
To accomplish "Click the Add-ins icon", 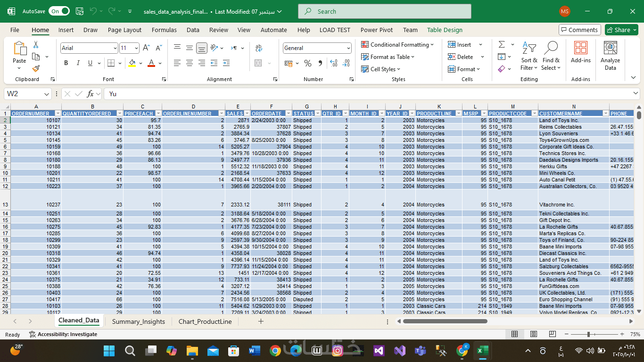I will pos(580,52).
